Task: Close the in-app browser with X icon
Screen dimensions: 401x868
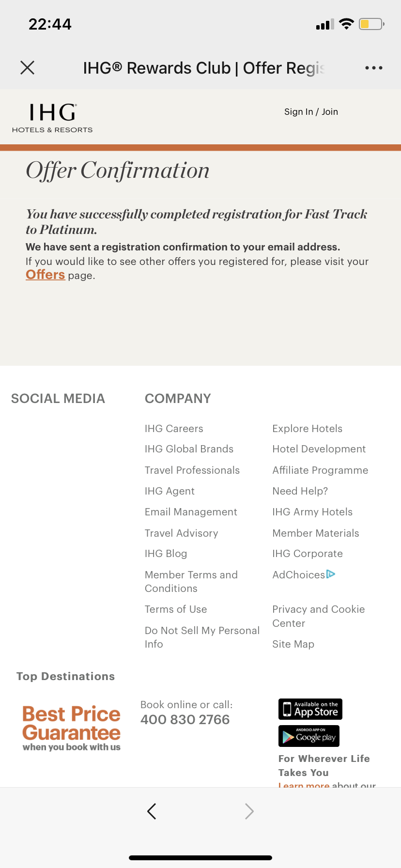Action: coord(28,68)
